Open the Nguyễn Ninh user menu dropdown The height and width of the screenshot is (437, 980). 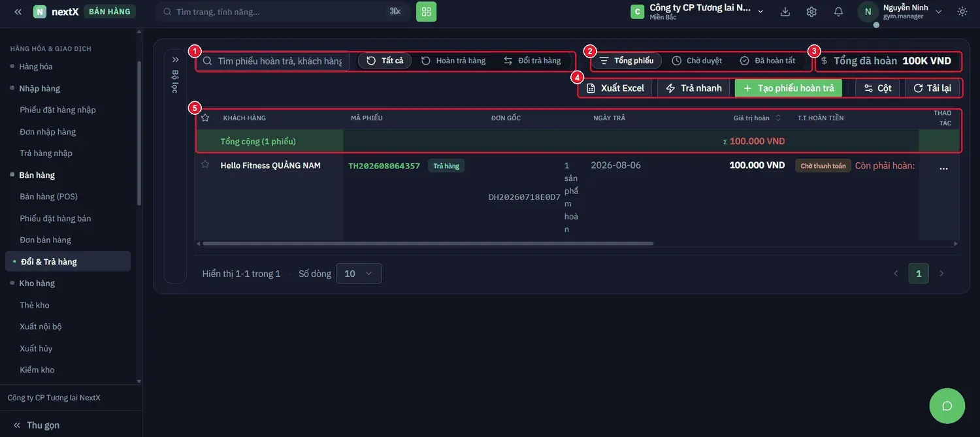(x=938, y=12)
